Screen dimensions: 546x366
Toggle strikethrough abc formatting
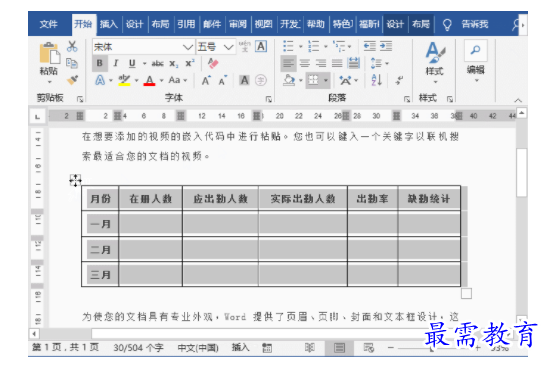157,63
